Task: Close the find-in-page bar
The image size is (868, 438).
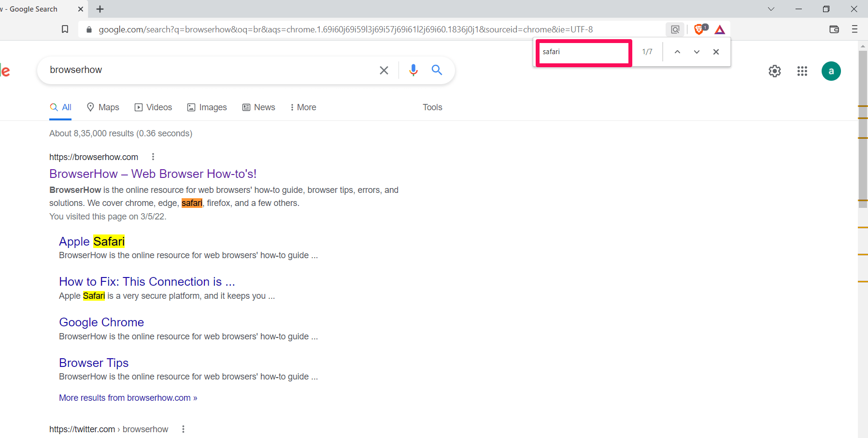Action: click(716, 52)
